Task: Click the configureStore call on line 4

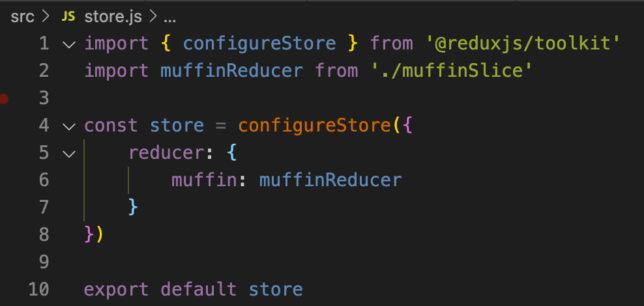Action: (x=314, y=126)
